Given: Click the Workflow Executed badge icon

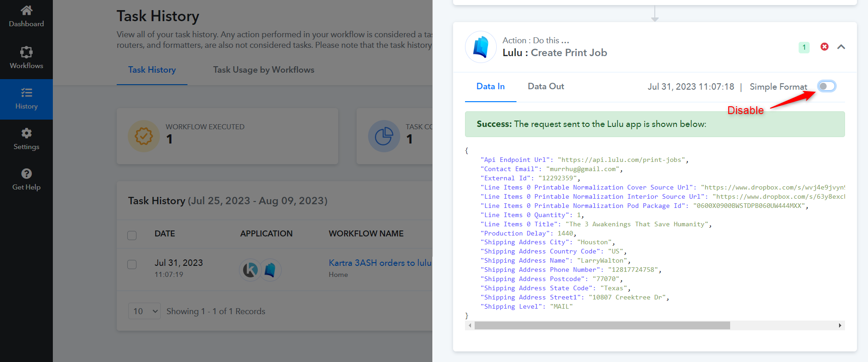Looking at the screenshot, I should (x=144, y=136).
